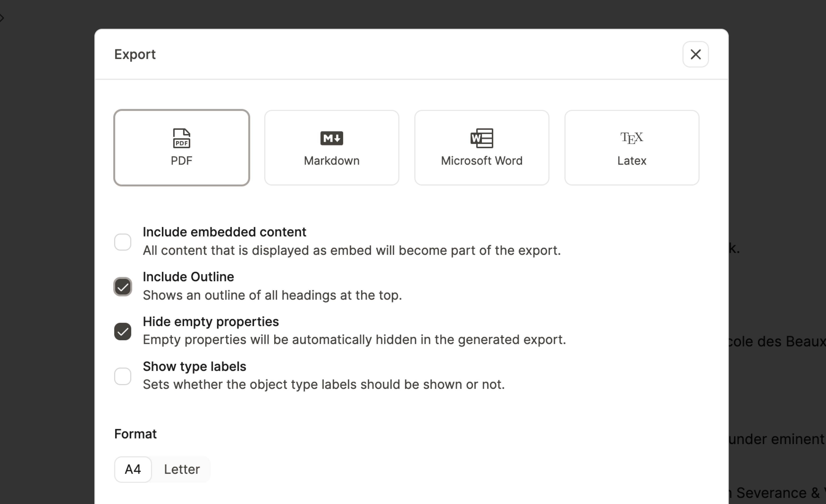Viewport: 826px width, 504px height.
Task: Expand the chevron arrow in background window corner
Action: [2, 18]
